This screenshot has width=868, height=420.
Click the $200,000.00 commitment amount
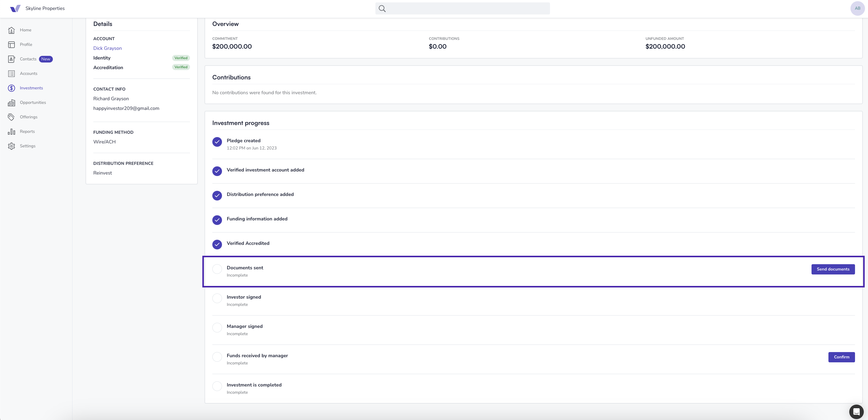click(x=232, y=46)
